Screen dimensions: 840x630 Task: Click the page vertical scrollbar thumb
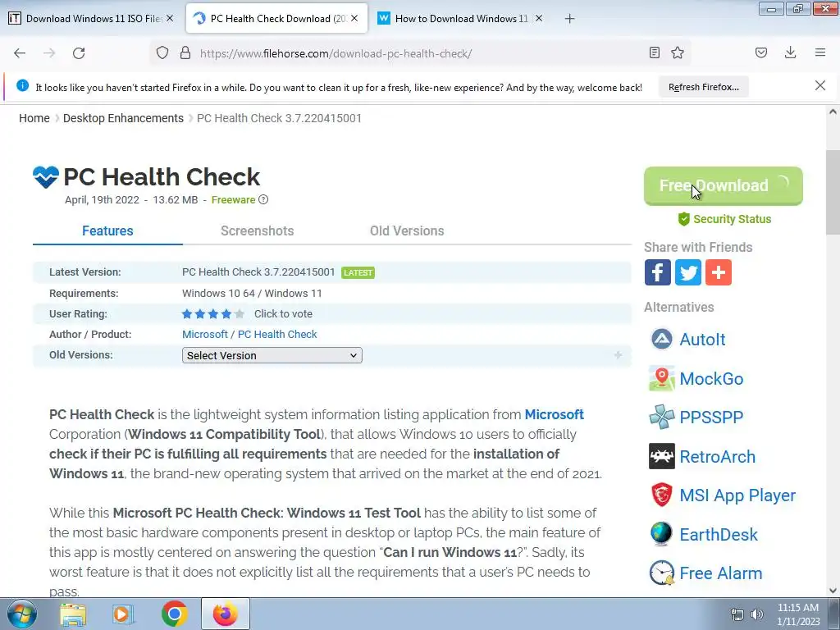(x=833, y=192)
